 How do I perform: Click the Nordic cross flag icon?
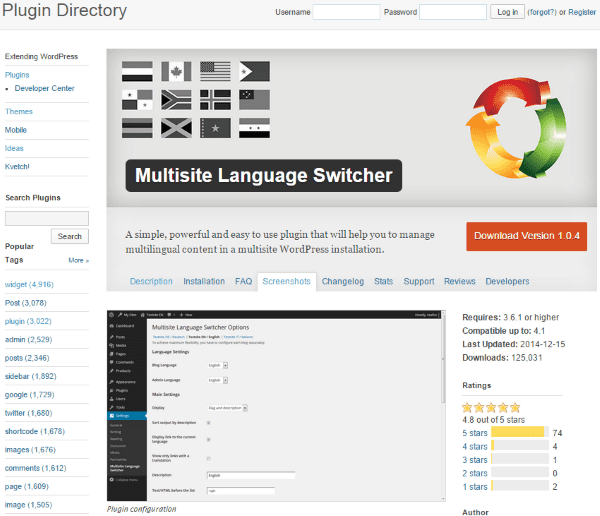pos(214,99)
